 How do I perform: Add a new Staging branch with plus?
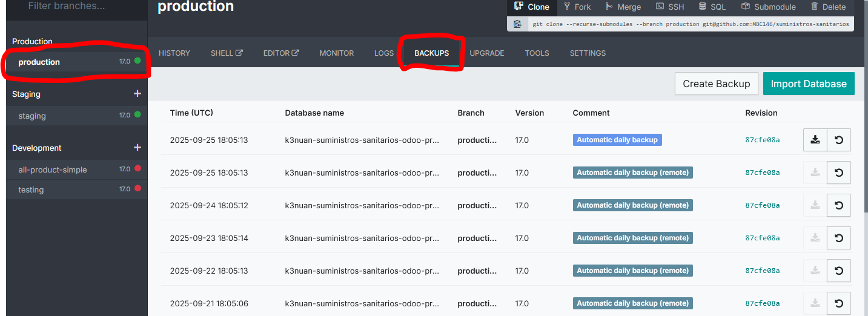click(137, 94)
